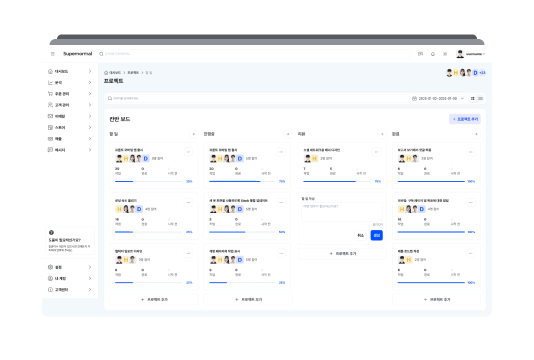Open more menu on three-member to-do card
This screenshot has height=360, width=534.
(x=188, y=253)
